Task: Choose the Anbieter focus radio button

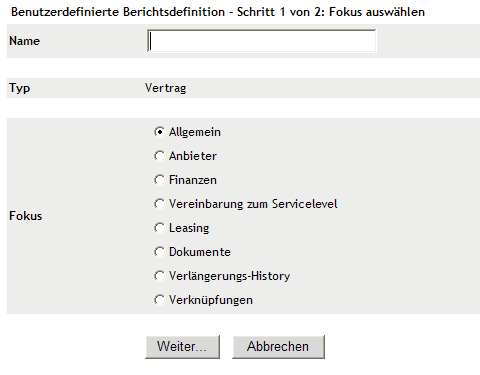Action: [x=160, y=156]
